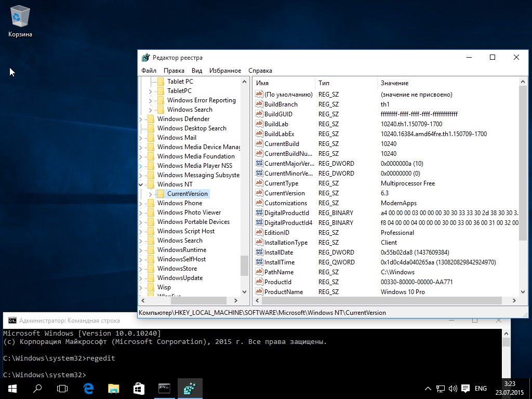Viewport: 532px width, 399px height.
Task: Select the Customizations value name
Action: coord(286,203)
